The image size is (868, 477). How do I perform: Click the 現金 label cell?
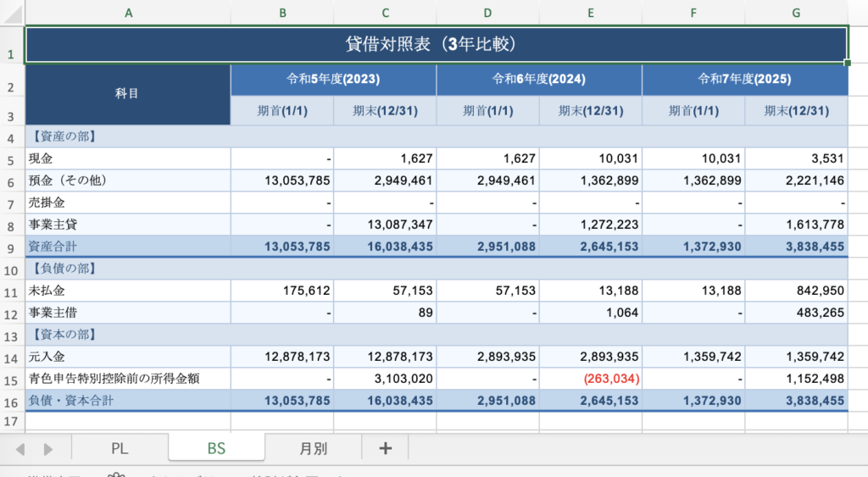[x=128, y=158]
